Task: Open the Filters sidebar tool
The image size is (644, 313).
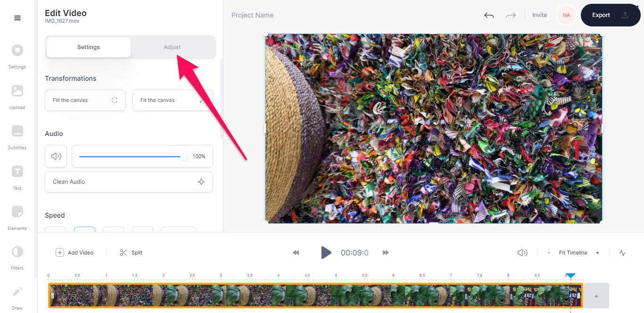Action: click(x=17, y=257)
